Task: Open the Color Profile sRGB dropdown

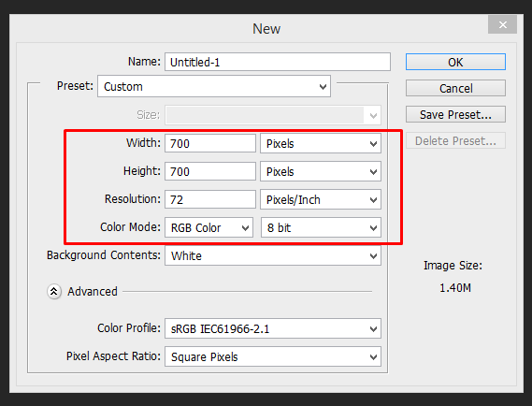Action: click(273, 328)
